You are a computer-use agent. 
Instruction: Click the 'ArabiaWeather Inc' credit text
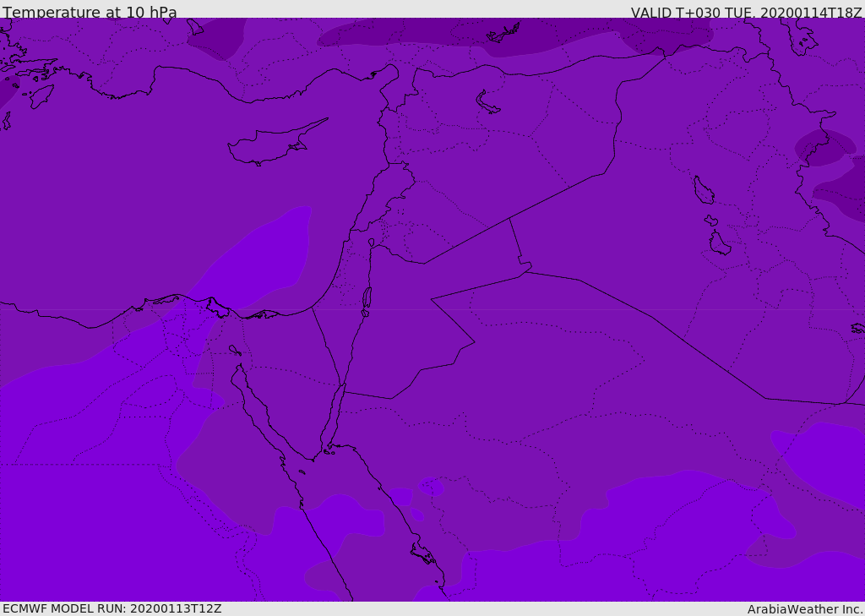click(x=805, y=609)
